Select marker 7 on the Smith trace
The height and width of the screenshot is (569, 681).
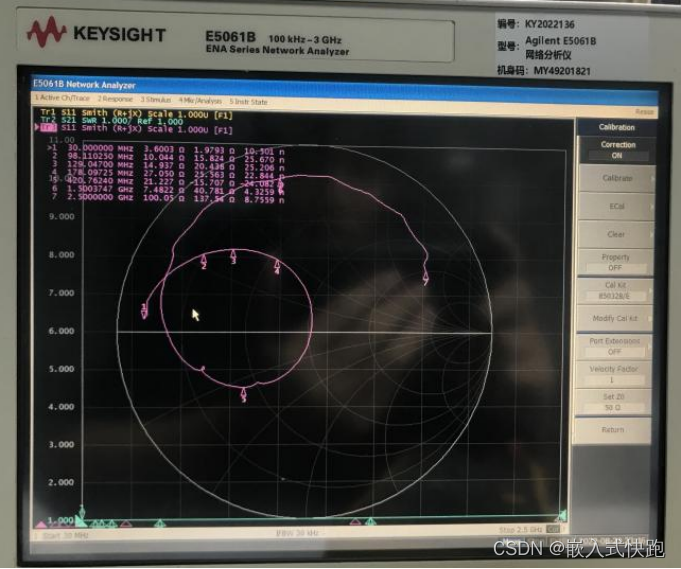pos(426,278)
